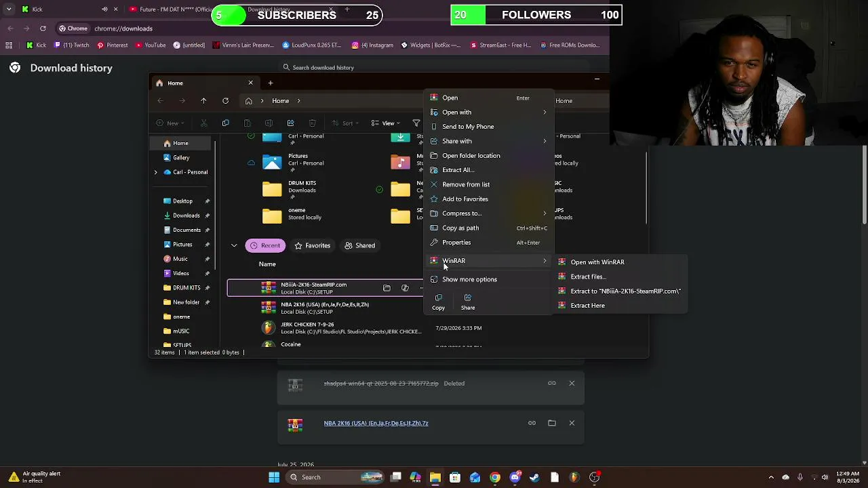Screen dimensions: 868x488
Task: Select the Recent filter chip
Action: (x=264, y=245)
